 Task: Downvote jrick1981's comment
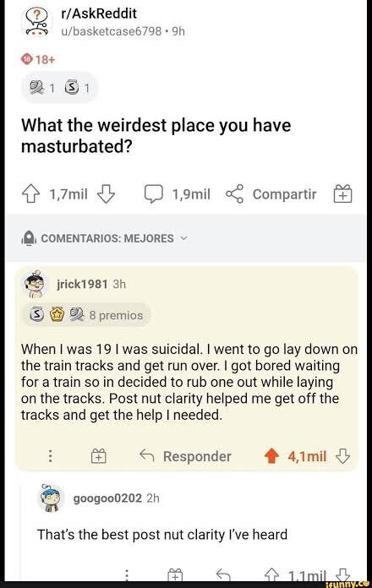(342, 456)
